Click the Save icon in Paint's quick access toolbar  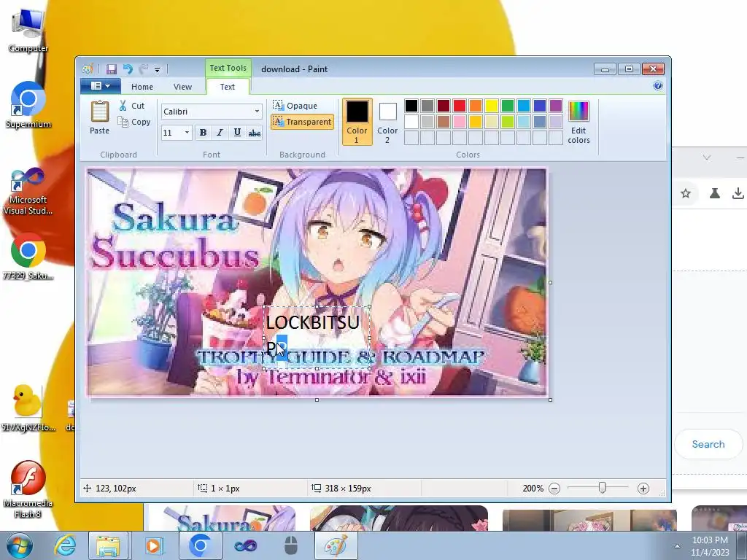click(111, 69)
